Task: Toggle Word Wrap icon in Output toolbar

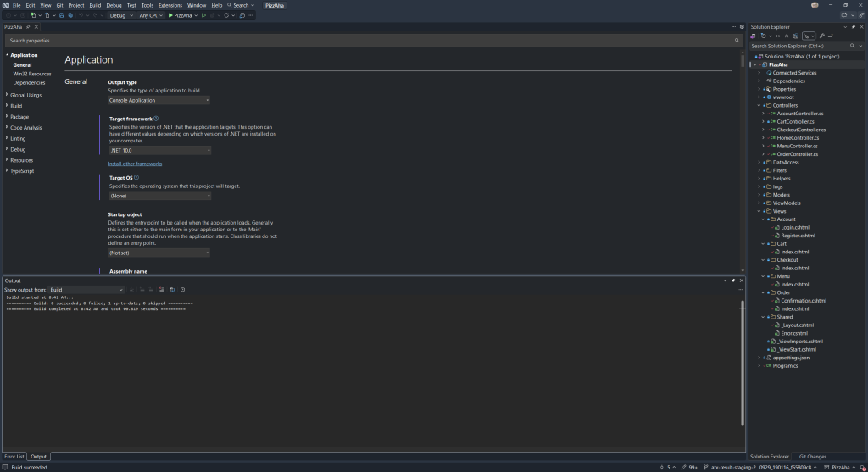Action: tap(172, 290)
